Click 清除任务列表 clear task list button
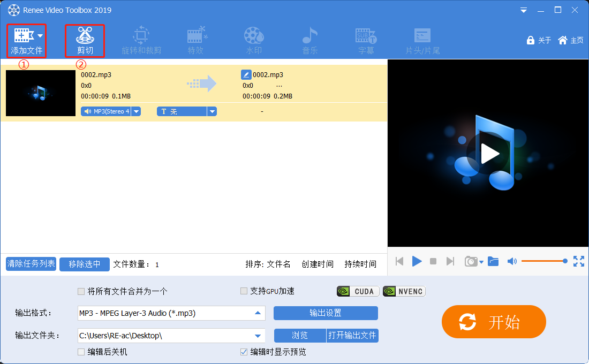Viewport: 589px width, 364px height. coord(31,264)
